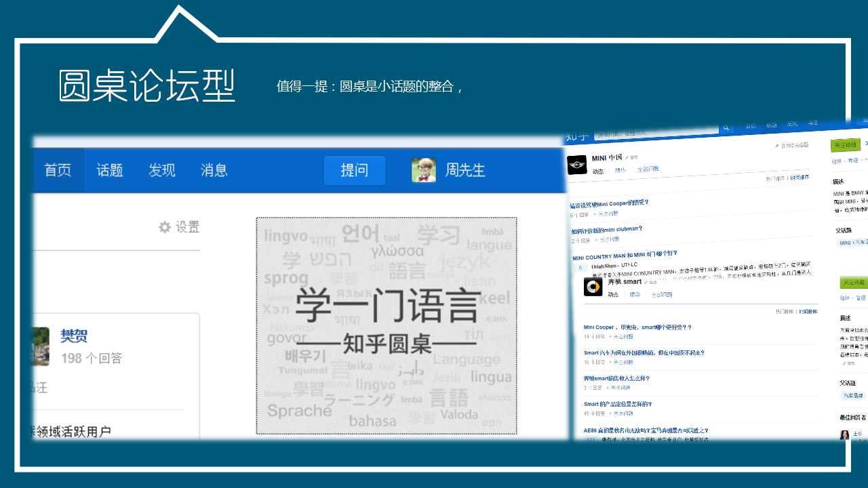This screenshot has width=868, height=488.
Task: Open the AE86 question link
Action: coord(646,430)
